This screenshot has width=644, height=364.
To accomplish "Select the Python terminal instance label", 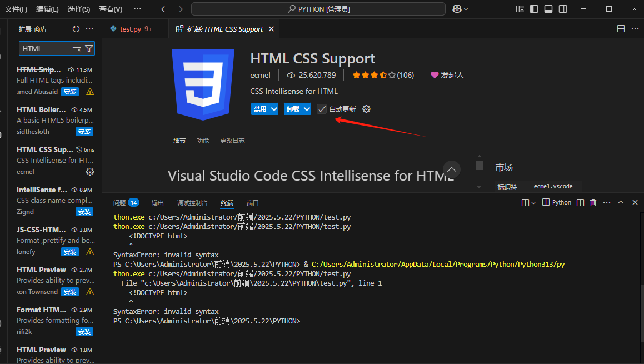I will coord(557,202).
